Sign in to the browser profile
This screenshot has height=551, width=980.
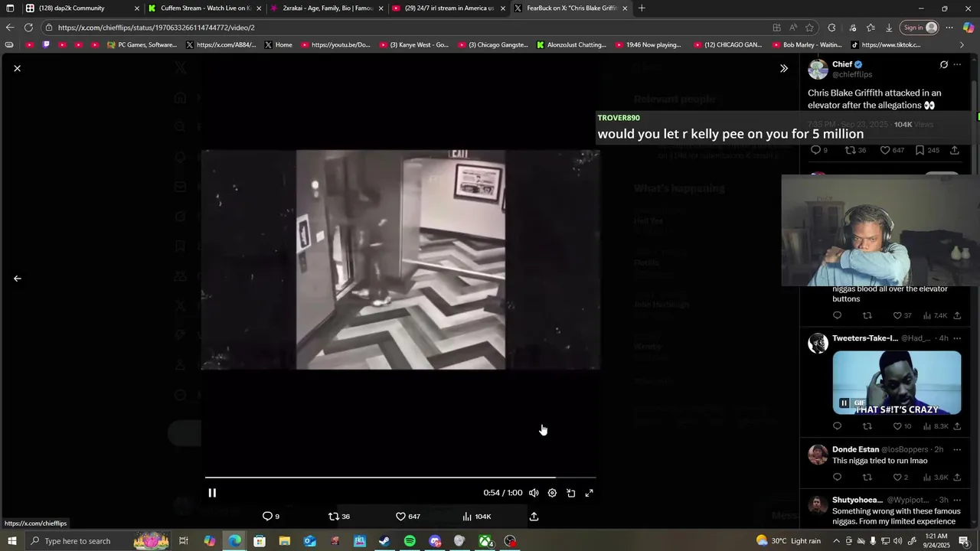click(920, 28)
